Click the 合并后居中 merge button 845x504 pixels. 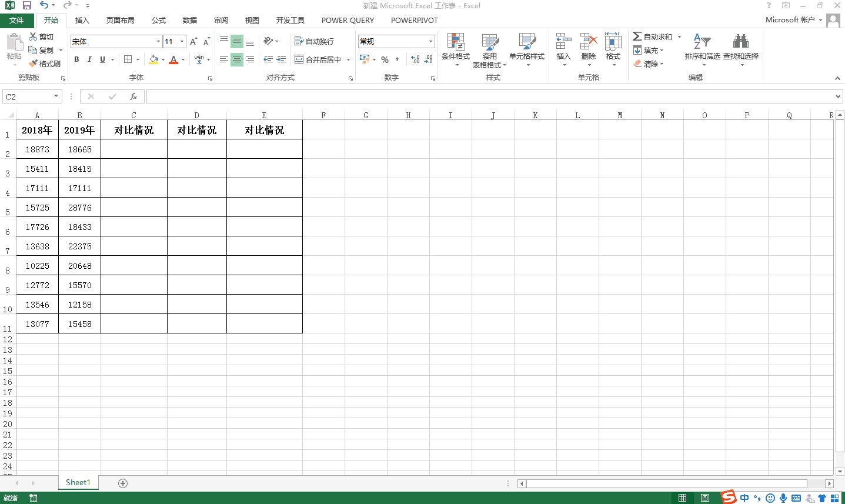318,59
